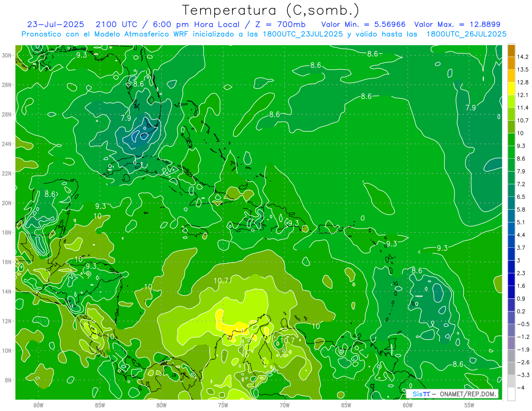This screenshot has height=411, width=532.
Task: Click the '65W' longitude axis label
Action: coord(346,405)
